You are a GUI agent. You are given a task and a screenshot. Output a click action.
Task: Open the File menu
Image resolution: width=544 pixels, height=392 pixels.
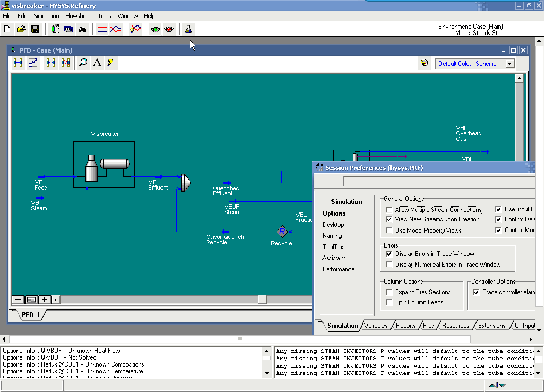[7, 16]
